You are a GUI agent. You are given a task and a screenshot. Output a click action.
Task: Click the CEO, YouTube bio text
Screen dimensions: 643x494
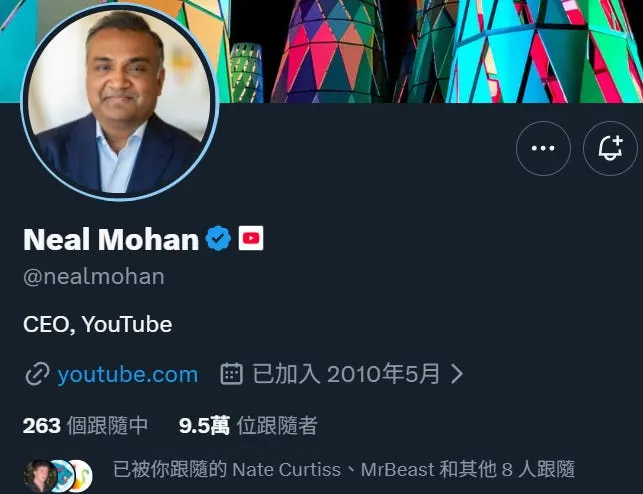point(98,325)
